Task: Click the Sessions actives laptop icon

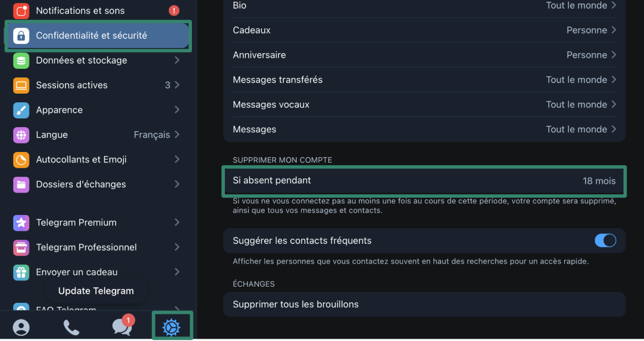Action: 21,86
